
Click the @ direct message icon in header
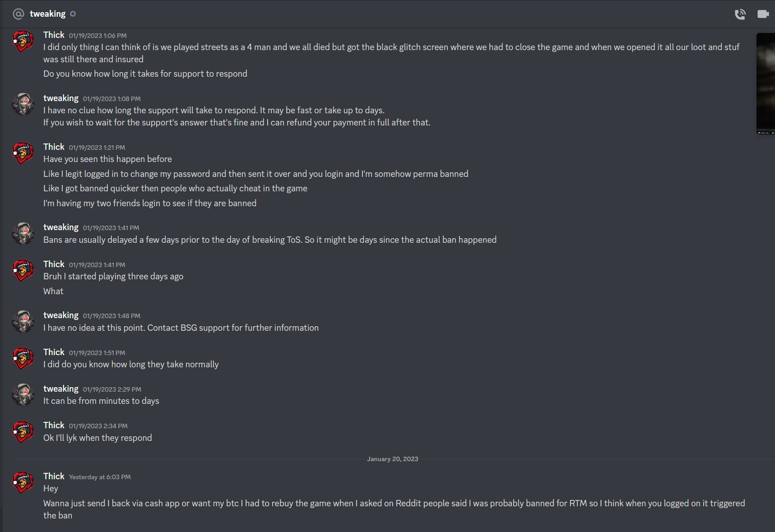click(18, 14)
